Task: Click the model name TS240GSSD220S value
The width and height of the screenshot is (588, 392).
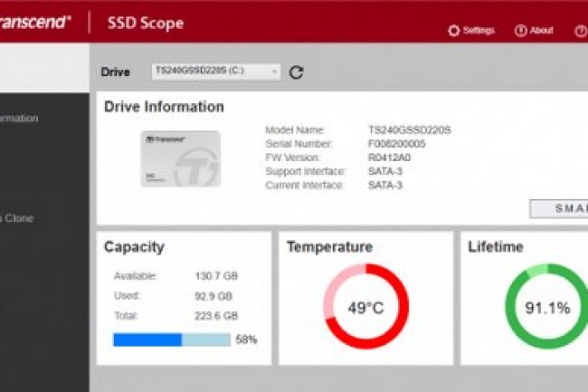Action: (409, 130)
